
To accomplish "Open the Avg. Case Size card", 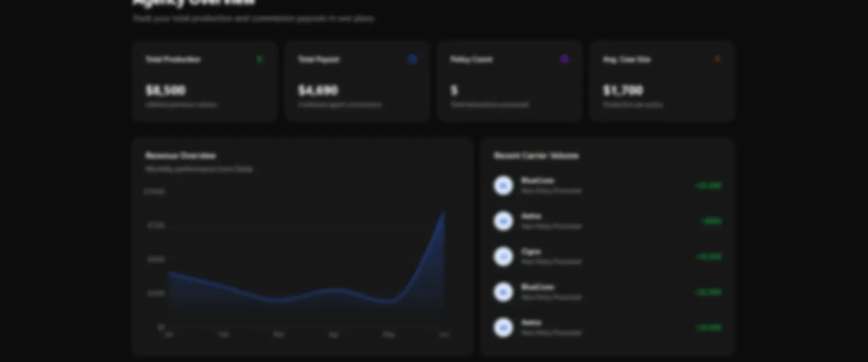I will pos(662,81).
